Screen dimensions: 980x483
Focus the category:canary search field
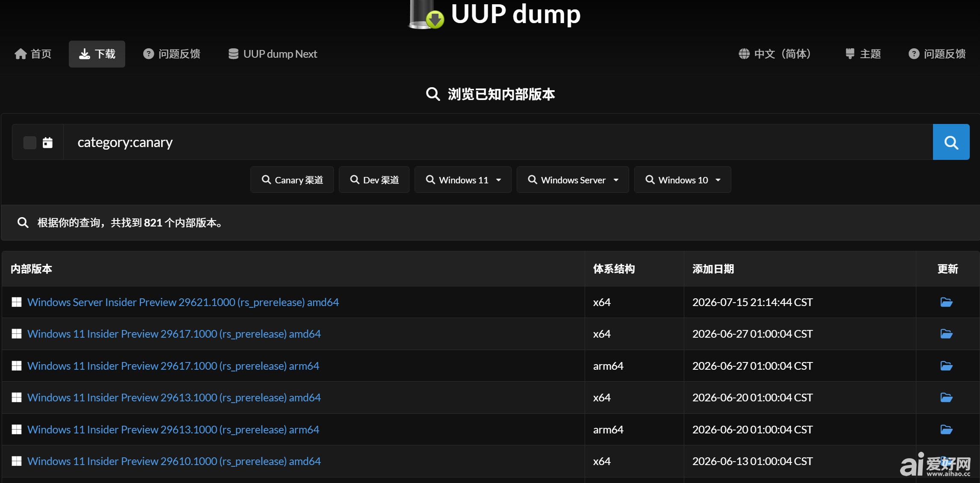click(498, 142)
